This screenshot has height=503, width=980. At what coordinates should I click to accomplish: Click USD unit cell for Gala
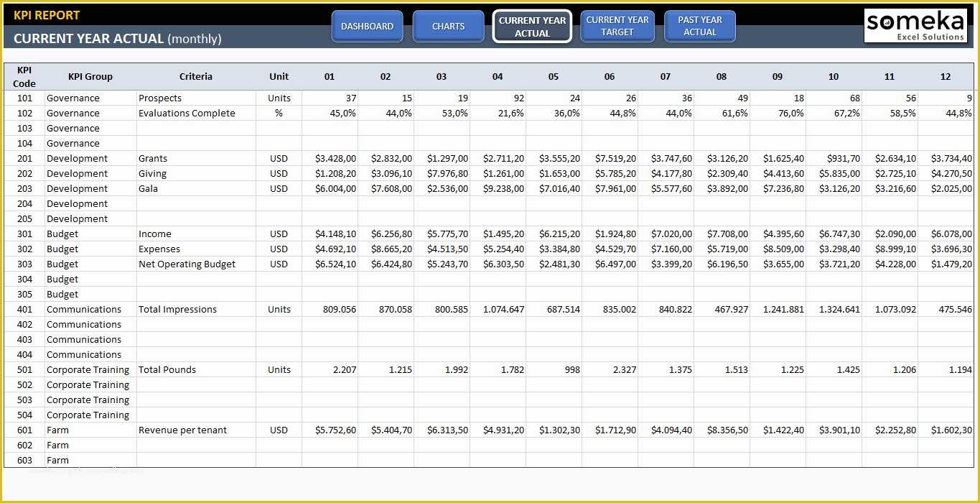click(x=279, y=188)
